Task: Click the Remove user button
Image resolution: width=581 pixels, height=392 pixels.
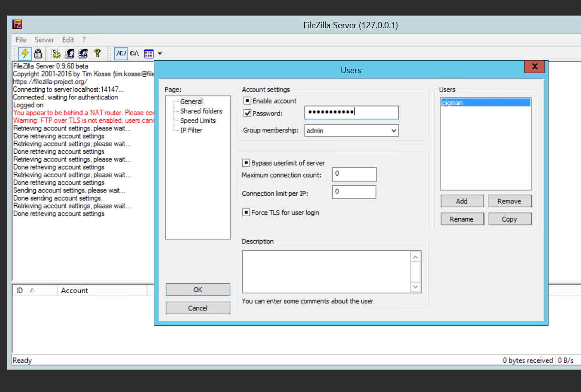Action: [510, 201]
